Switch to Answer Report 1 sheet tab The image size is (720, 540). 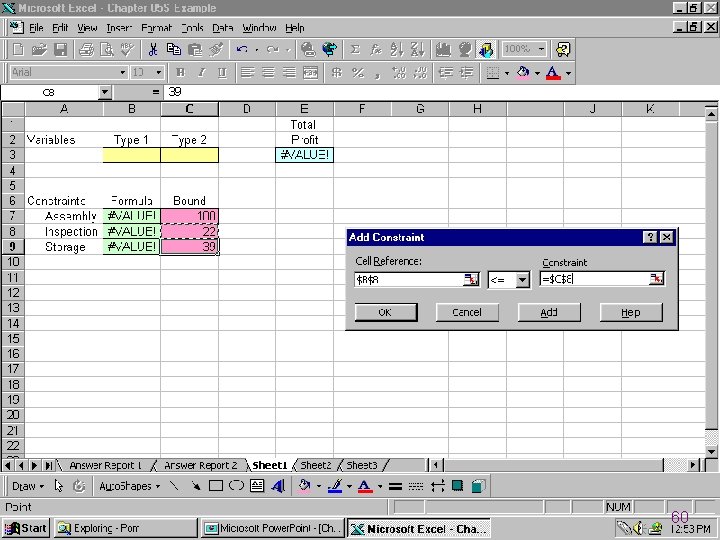tap(105, 465)
